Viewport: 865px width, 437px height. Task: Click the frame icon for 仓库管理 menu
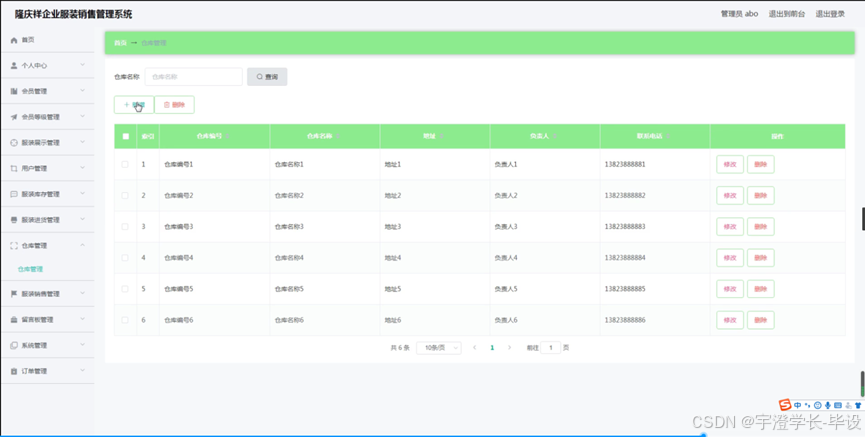pyautogui.click(x=14, y=246)
